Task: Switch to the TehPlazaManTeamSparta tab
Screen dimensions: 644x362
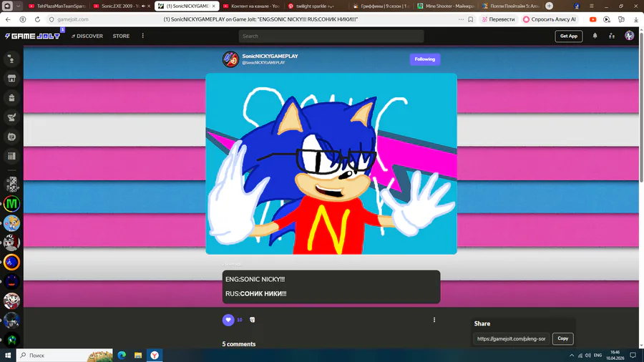Action: point(57,6)
